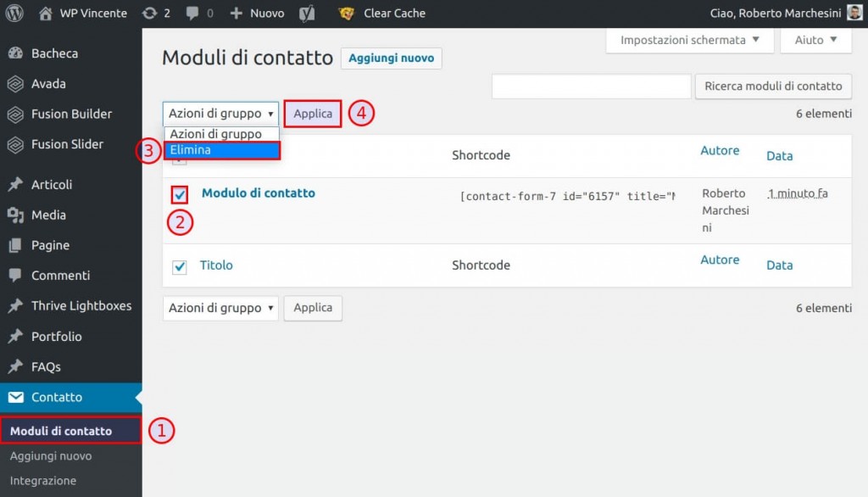Go to Pagine in the sidebar

pyautogui.click(x=50, y=245)
